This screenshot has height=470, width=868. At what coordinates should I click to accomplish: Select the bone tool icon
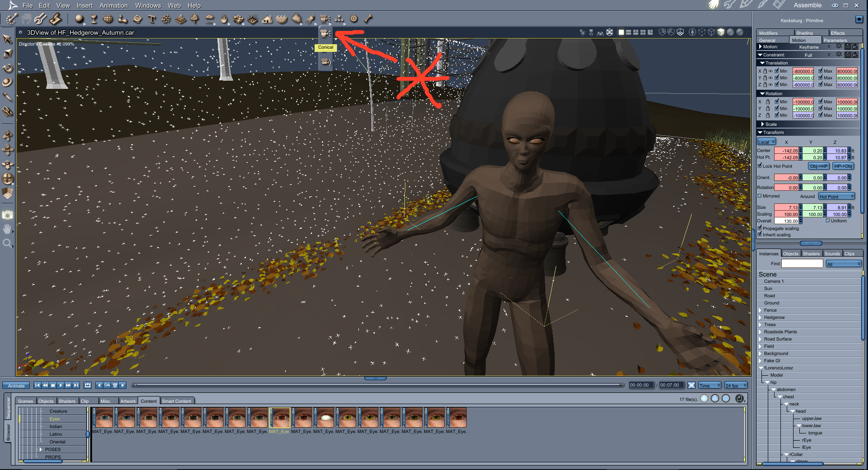tap(368, 18)
